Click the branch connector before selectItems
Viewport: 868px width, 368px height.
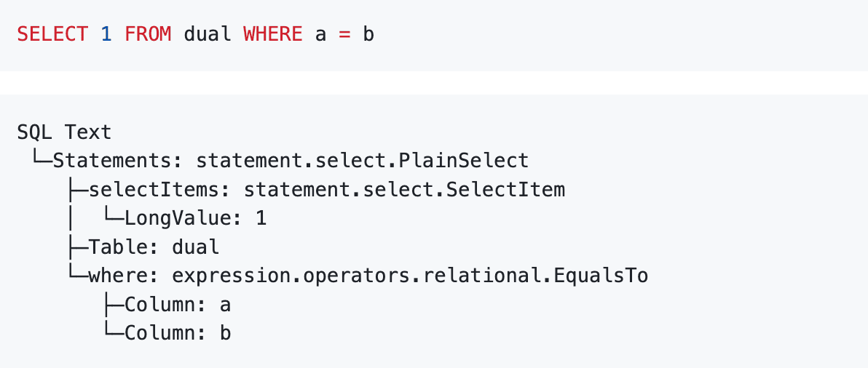point(76,190)
